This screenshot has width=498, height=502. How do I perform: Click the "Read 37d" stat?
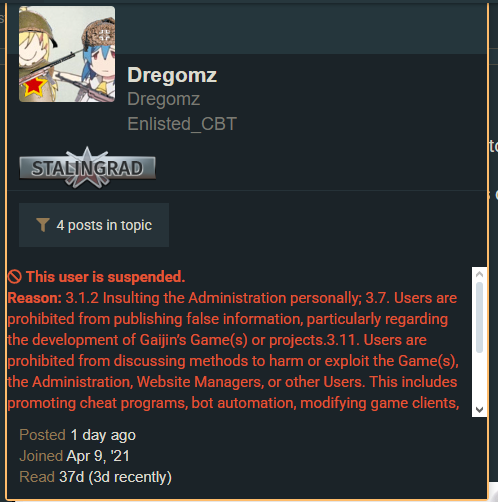52,477
